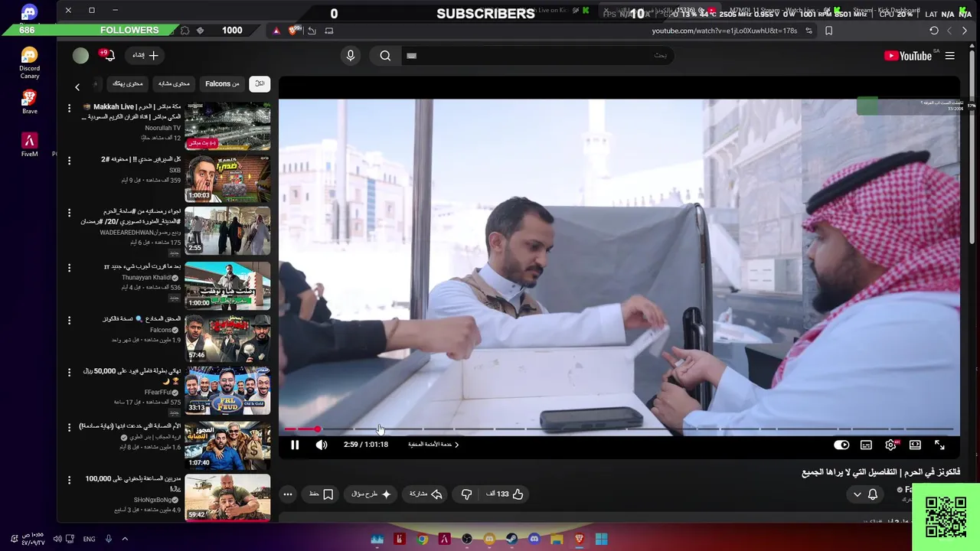Mute the video using the speaker icon
This screenshot has height=551, width=980.
click(322, 445)
